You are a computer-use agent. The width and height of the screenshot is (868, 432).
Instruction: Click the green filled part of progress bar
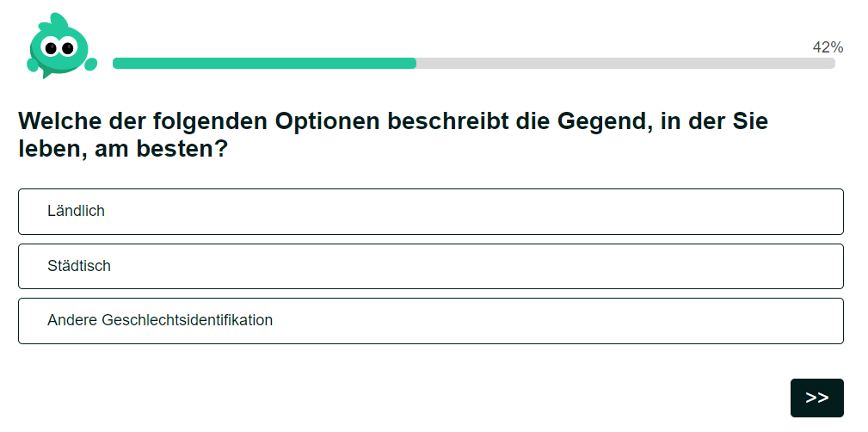tap(265, 63)
